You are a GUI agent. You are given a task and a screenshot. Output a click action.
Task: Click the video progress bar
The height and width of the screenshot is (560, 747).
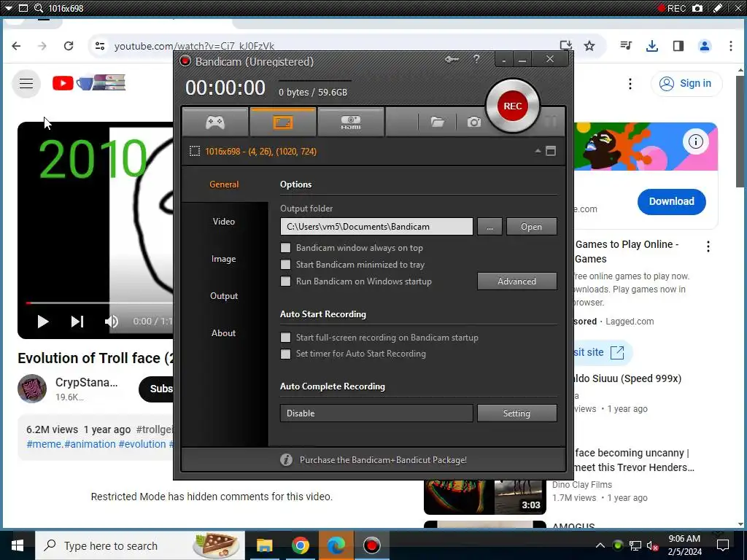[99, 303]
